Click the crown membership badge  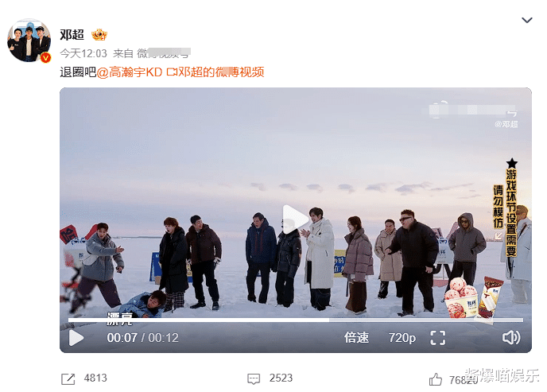click(x=99, y=34)
